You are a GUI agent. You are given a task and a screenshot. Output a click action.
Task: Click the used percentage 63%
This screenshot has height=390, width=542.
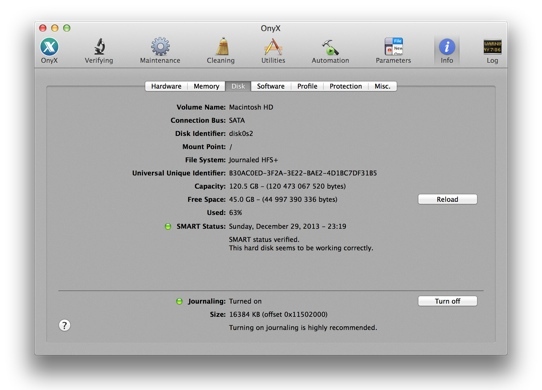[235, 212]
